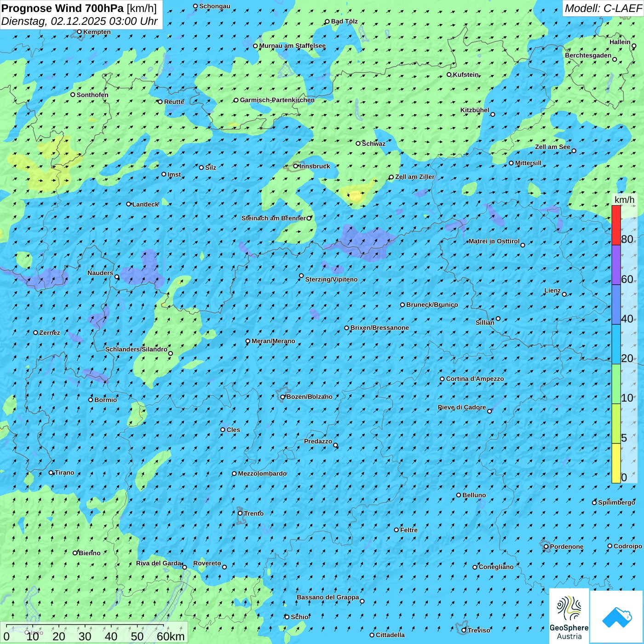Click the Schio town label

300,617
